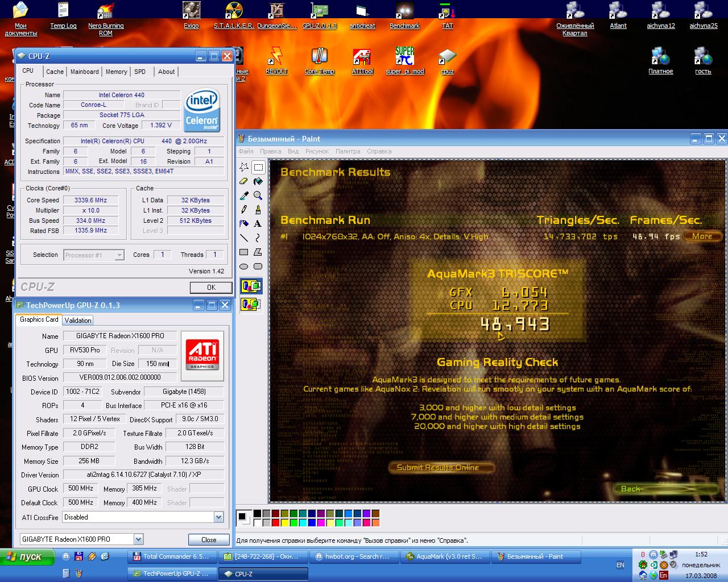Select the Text tool marked A

coord(258,224)
